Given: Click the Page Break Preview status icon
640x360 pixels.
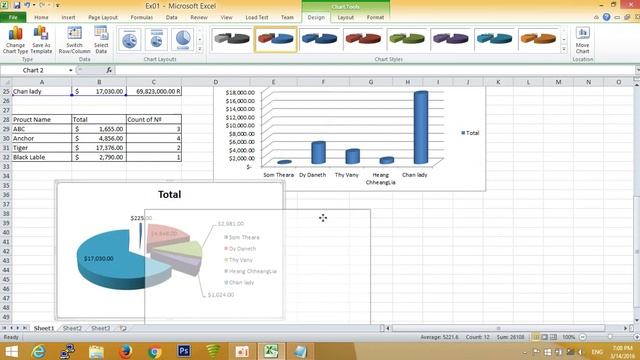Looking at the screenshot, I should point(553,337).
